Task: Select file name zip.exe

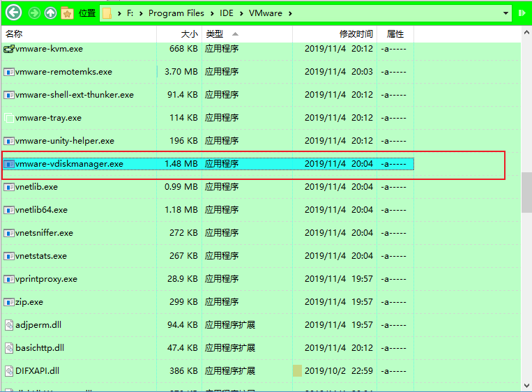Action: [x=29, y=302]
